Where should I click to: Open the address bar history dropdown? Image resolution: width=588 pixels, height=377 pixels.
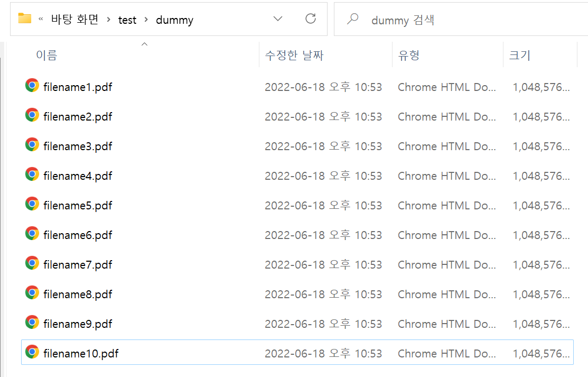[x=278, y=19]
